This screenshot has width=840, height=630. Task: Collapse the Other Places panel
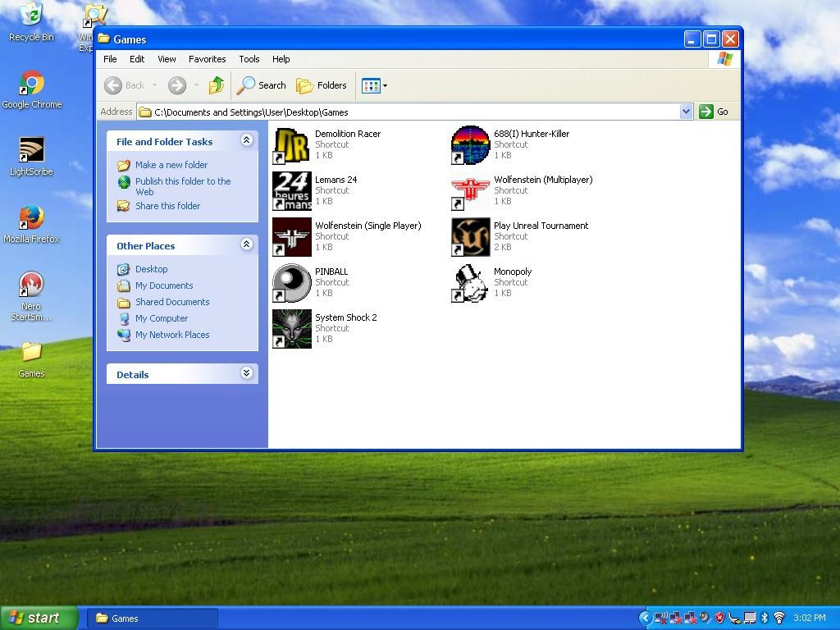[x=246, y=244]
